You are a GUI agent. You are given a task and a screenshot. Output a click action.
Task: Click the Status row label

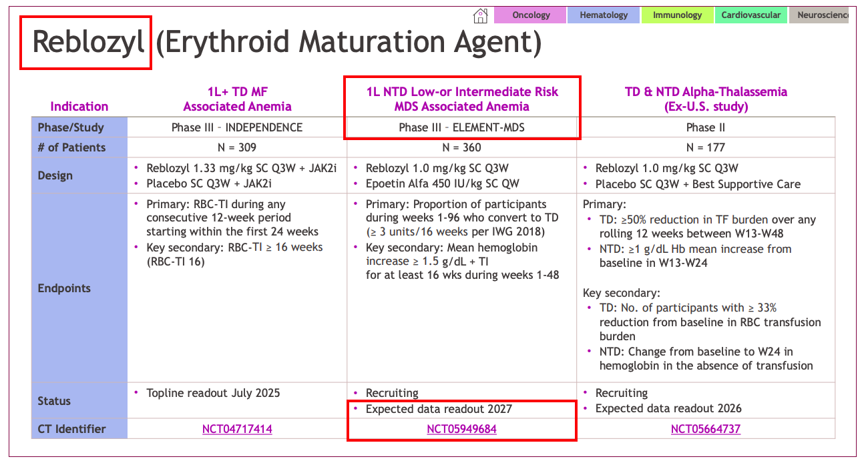click(x=54, y=401)
